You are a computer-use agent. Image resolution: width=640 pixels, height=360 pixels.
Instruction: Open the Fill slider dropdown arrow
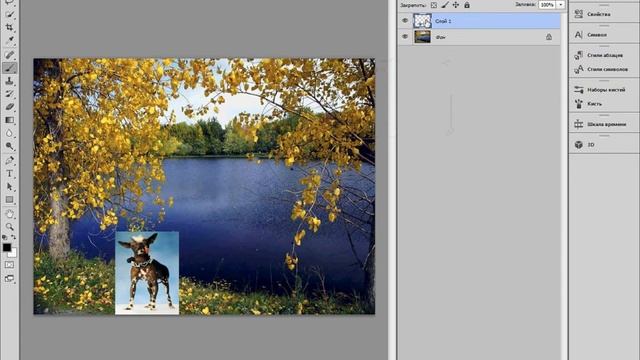tap(561, 5)
